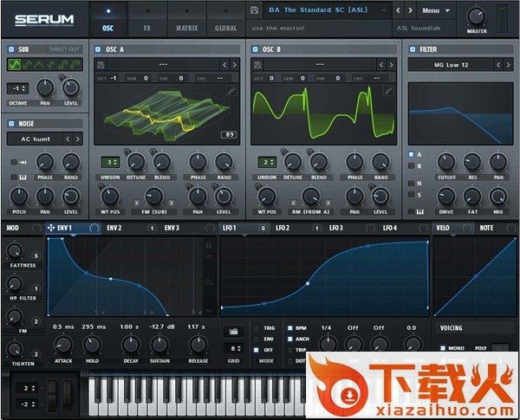Select the VELO tab

[x=453, y=228]
